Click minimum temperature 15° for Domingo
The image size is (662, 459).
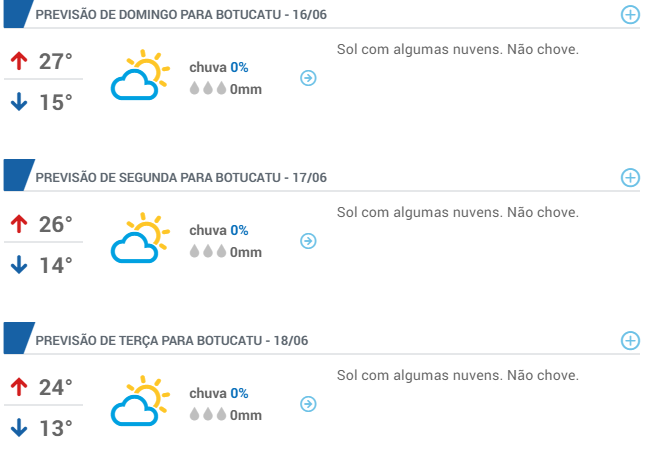(x=56, y=102)
